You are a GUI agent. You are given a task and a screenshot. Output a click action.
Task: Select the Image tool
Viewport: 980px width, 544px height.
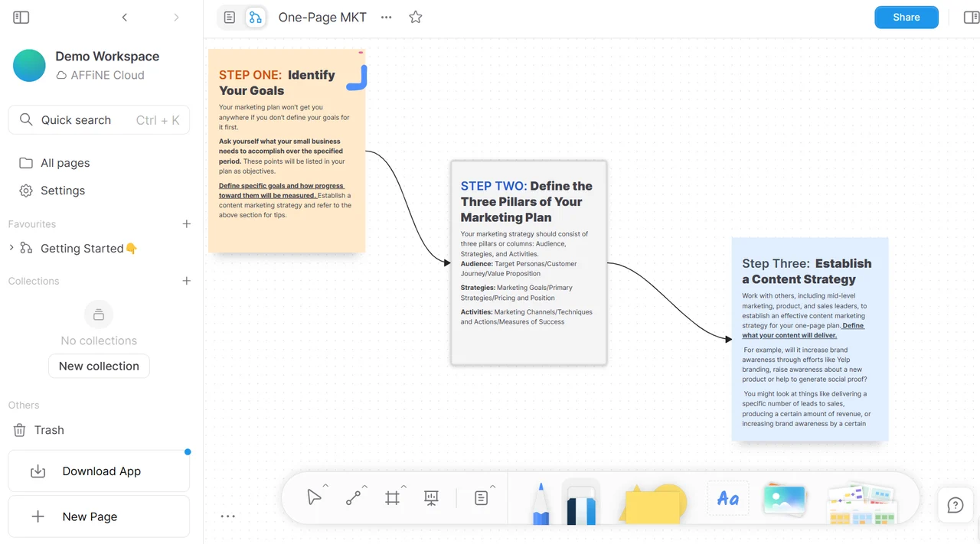[785, 499]
